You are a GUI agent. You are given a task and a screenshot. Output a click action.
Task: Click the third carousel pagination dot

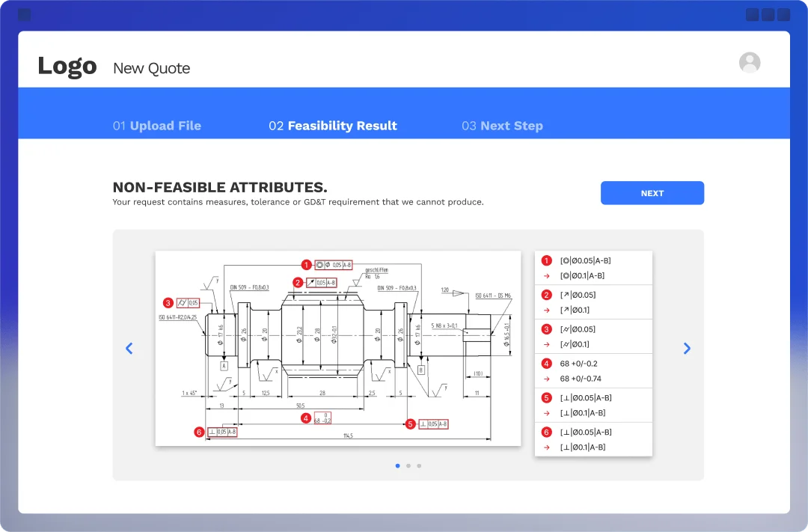[419, 465]
